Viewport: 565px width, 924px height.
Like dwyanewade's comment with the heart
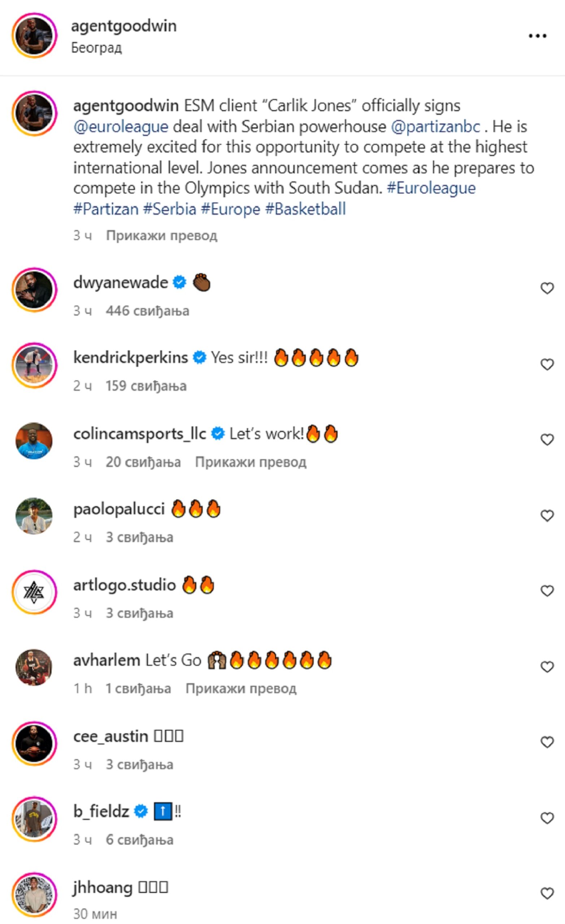pos(547,288)
